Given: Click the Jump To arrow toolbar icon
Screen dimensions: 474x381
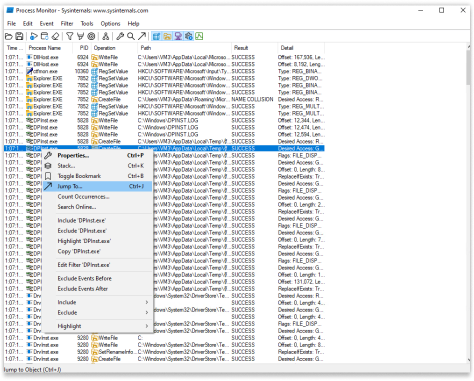Looking at the screenshot, I should [x=142, y=36].
